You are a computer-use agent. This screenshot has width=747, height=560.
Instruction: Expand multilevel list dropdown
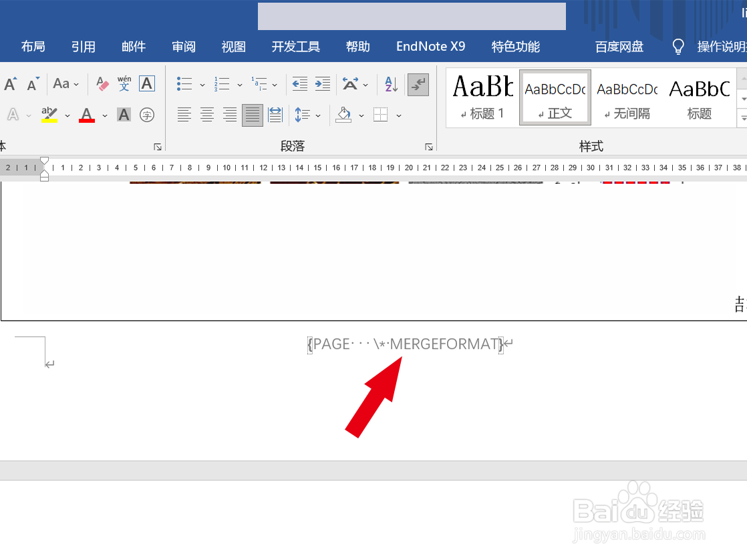pyautogui.click(x=275, y=85)
